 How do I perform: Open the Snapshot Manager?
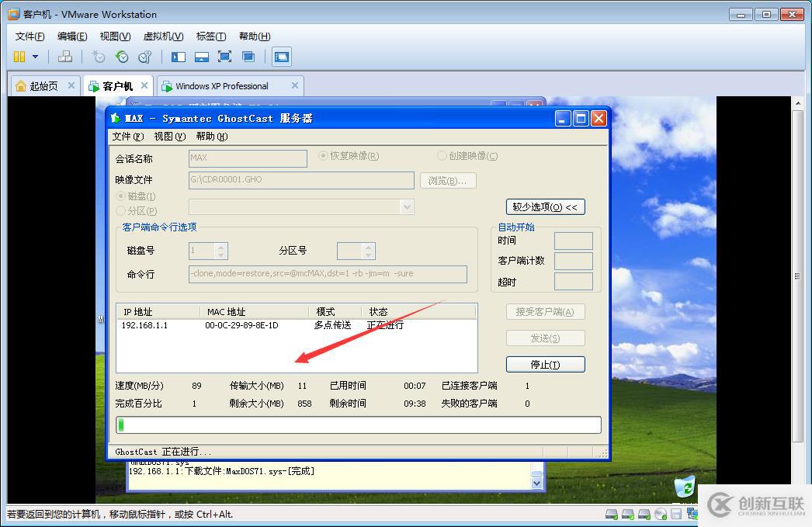click(x=145, y=56)
